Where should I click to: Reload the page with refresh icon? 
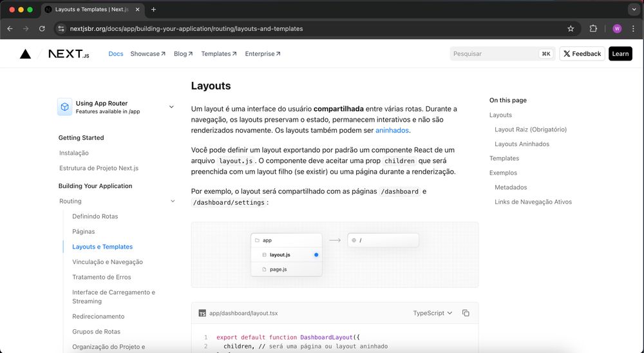point(42,29)
